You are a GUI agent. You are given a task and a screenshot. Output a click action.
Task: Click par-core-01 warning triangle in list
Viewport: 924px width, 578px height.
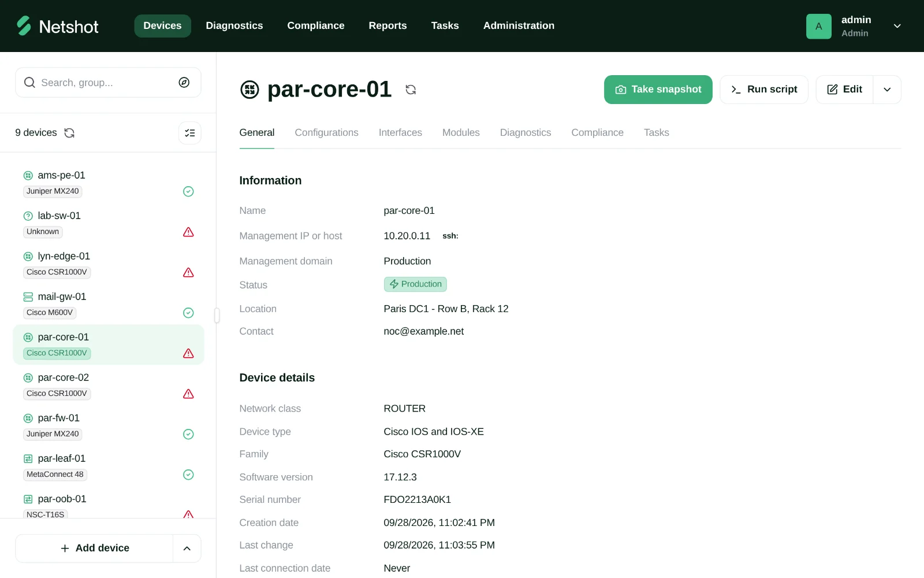[188, 353]
